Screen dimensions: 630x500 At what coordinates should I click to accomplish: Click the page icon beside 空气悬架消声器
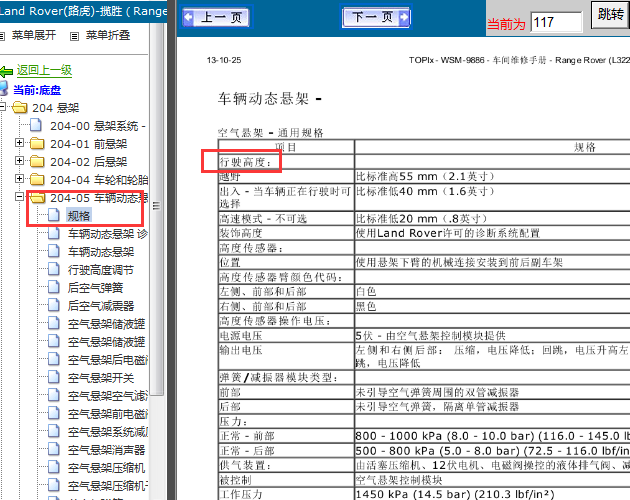[53, 449]
